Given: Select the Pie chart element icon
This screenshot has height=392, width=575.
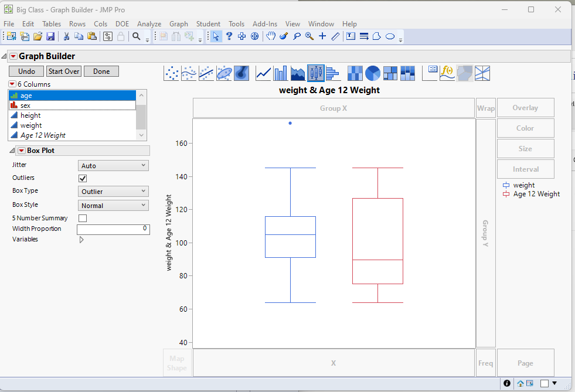Looking at the screenshot, I should [x=373, y=73].
